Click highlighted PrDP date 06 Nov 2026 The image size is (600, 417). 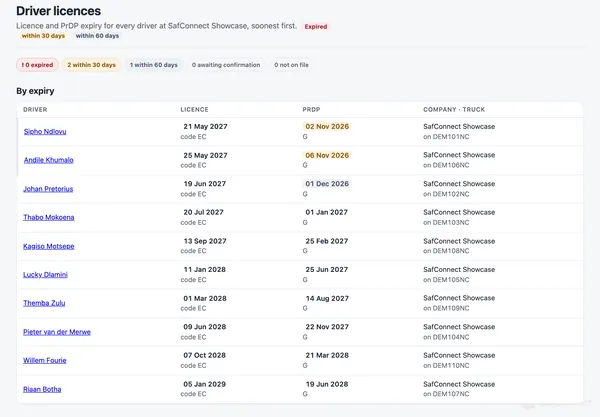[x=327, y=155]
